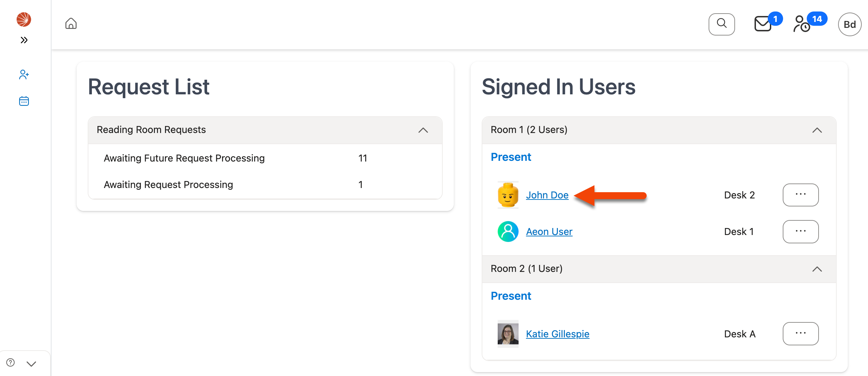This screenshot has width=868, height=376.
Task: Open the search icon
Action: pos(721,24)
